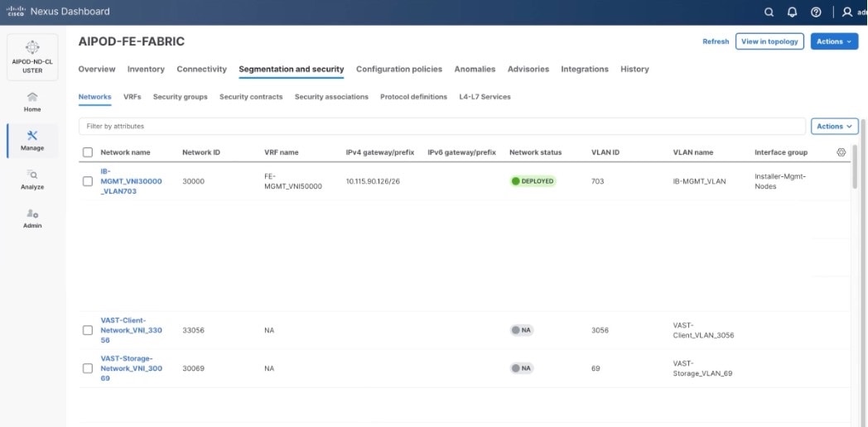Open VAST-Client-Network_VNI_33056 network link
868x427 pixels.
click(131, 330)
